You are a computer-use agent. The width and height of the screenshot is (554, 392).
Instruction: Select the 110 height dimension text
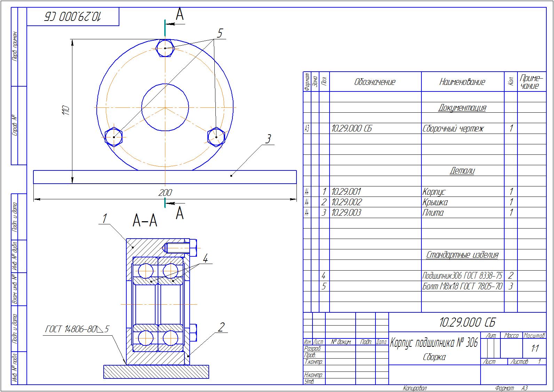coord(66,111)
